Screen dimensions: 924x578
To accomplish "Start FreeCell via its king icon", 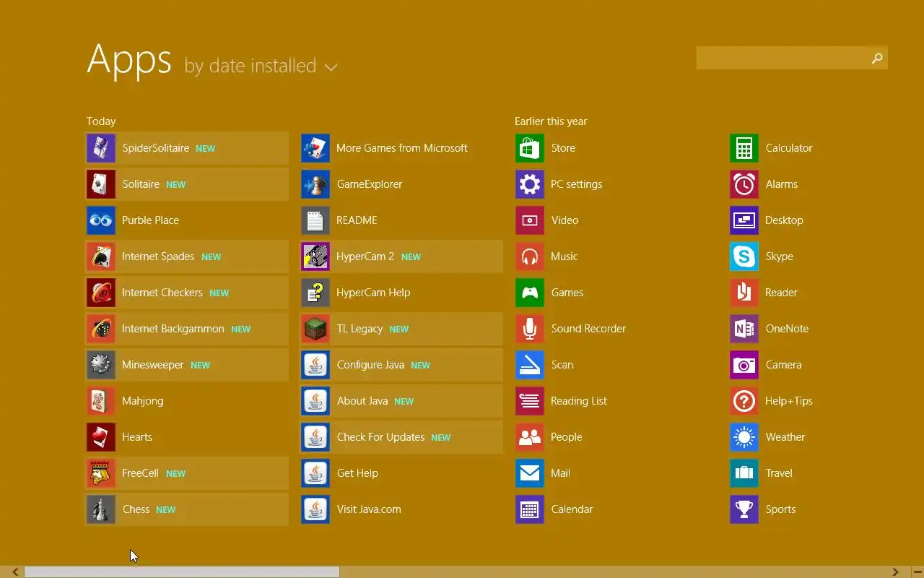I will [x=101, y=473].
